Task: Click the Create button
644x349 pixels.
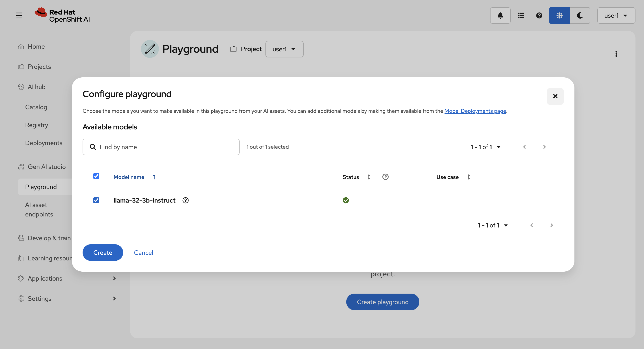Action: [x=103, y=253]
